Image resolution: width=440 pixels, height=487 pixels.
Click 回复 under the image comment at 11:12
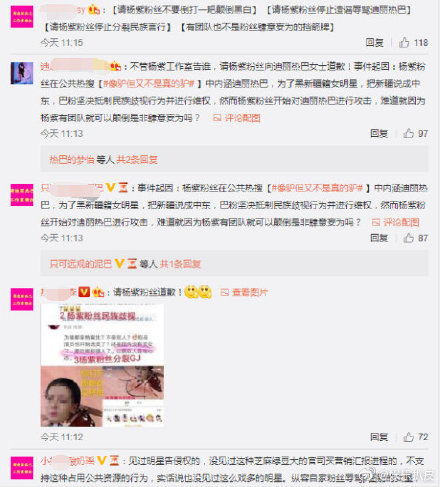379,437
